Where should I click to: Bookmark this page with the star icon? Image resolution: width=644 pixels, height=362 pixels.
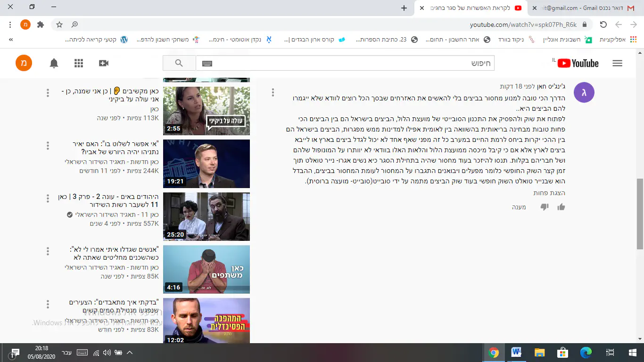coord(59,25)
